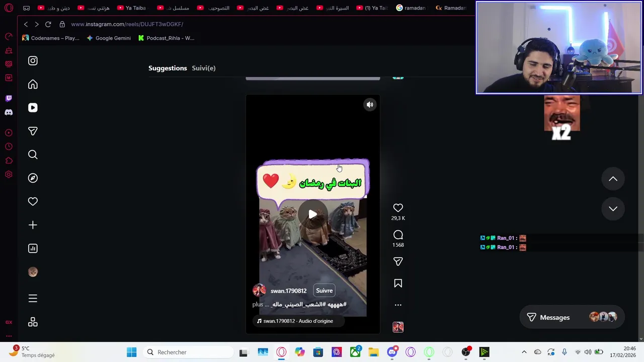This screenshot has height=362, width=644.
Task: Switch to the Suggestions tab
Action: coord(168,68)
